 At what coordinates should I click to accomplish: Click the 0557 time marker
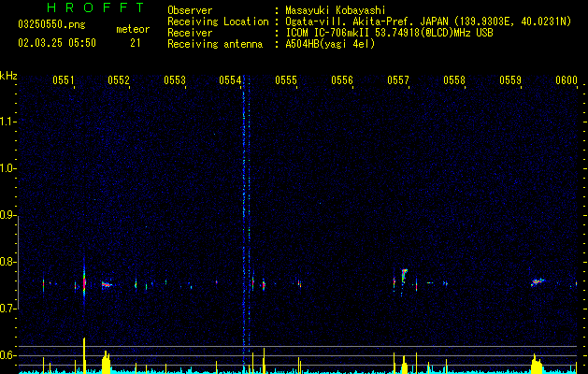tap(398, 80)
